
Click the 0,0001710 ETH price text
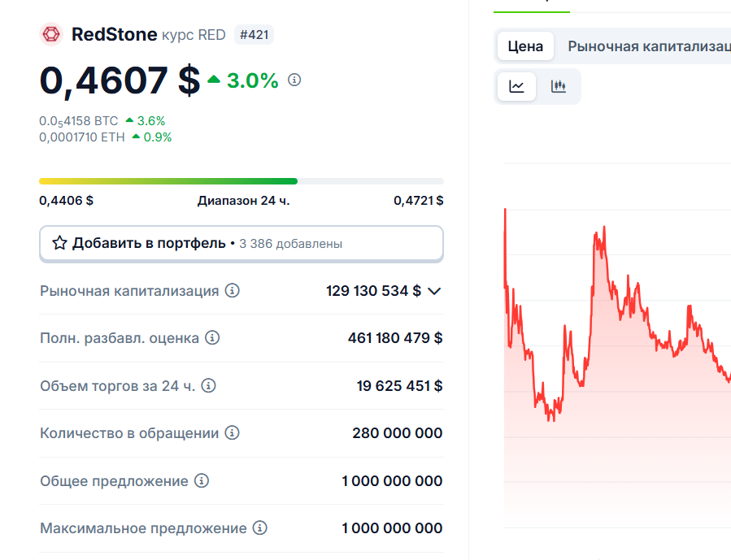pyautogui.click(x=82, y=137)
